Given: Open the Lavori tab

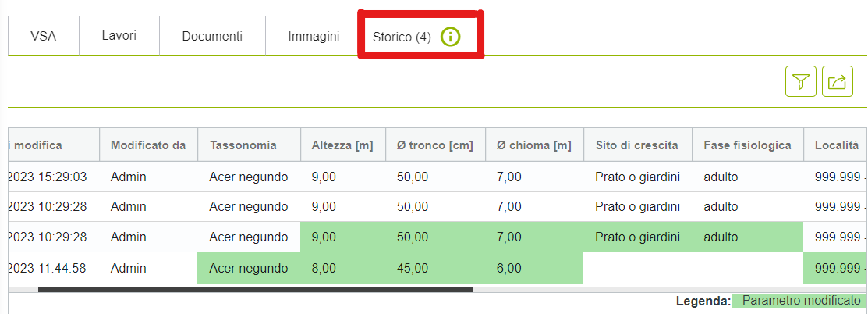Looking at the screenshot, I should click(119, 36).
